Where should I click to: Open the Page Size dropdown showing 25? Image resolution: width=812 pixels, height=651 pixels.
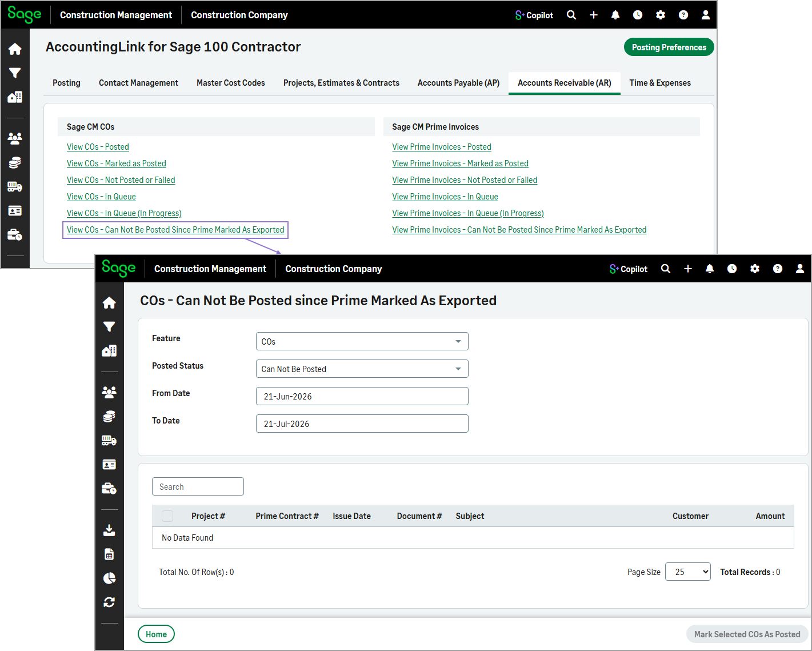tap(688, 572)
